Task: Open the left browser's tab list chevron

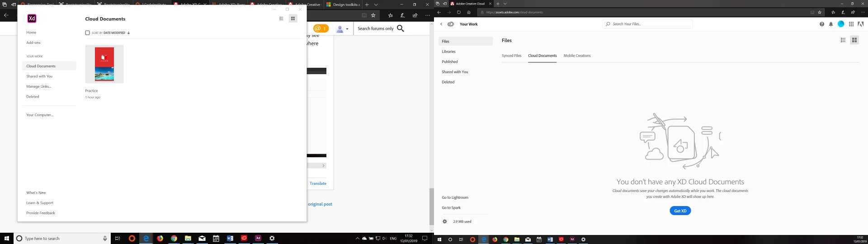Action: pos(376,5)
